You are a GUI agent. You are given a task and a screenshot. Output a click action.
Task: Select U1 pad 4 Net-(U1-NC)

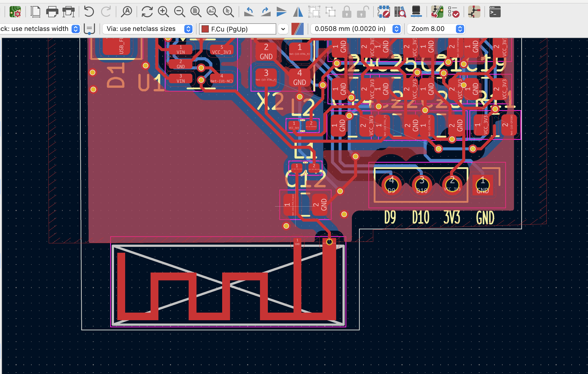(222, 79)
